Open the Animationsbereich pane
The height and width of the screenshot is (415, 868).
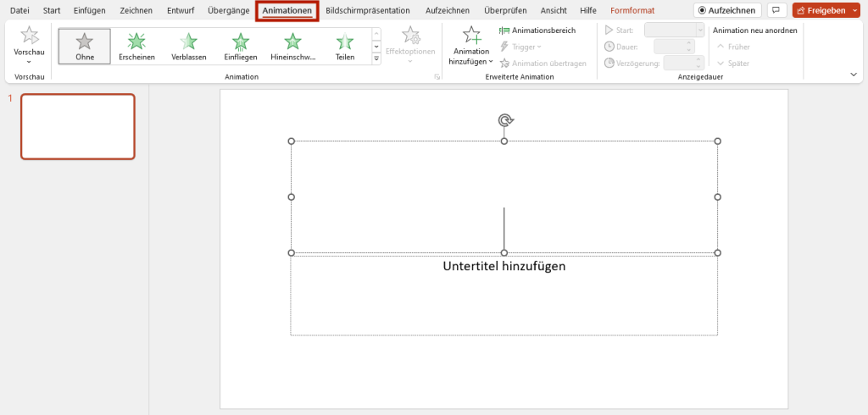click(x=537, y=30)
